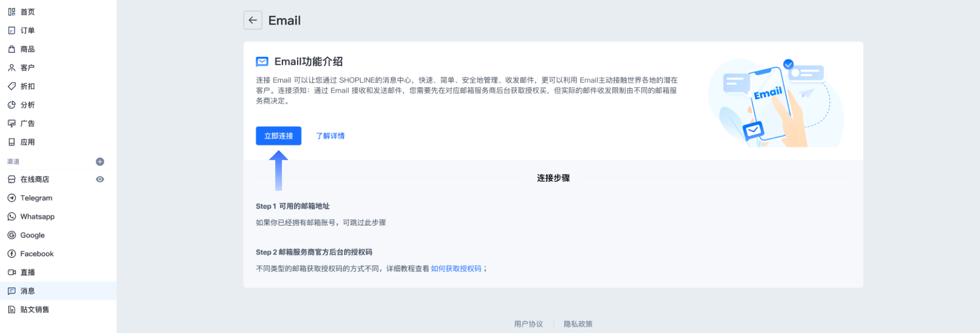The height and width of the screenshot is (333, 980).
Task: Click the 广告 ads icon
Action: point(11,124)
